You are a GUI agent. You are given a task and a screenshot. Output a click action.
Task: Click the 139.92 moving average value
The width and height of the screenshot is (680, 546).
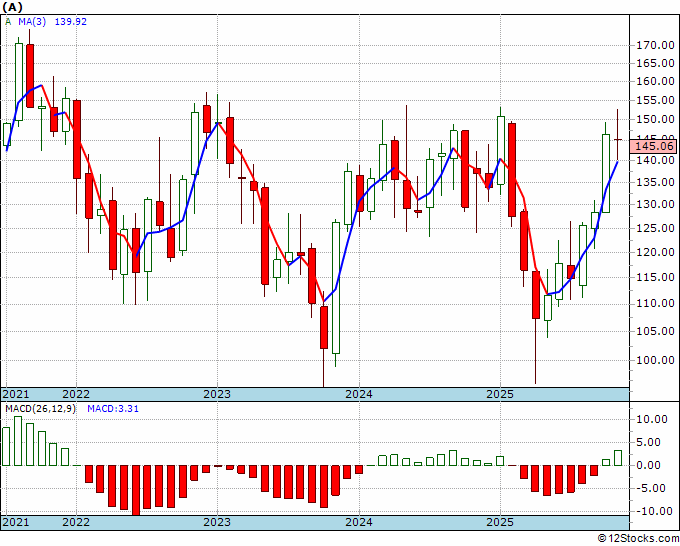pos(70,21)
